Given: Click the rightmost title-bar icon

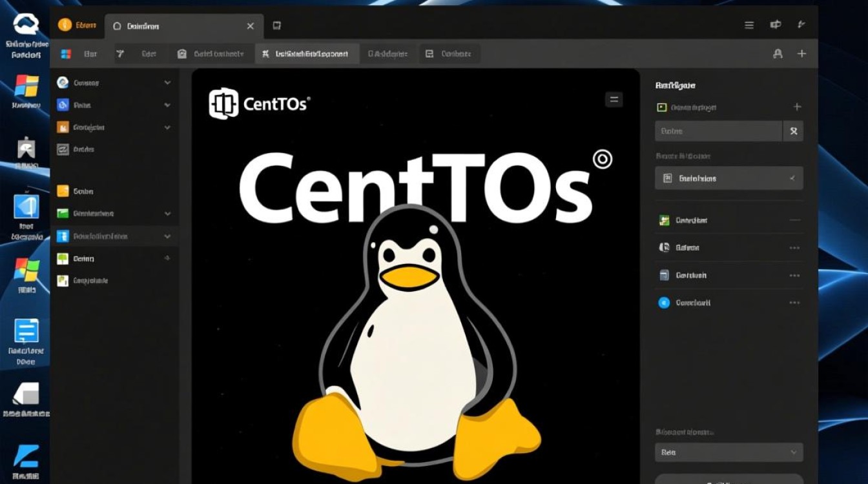Looking at the screenshot, I should coord(801,25).
